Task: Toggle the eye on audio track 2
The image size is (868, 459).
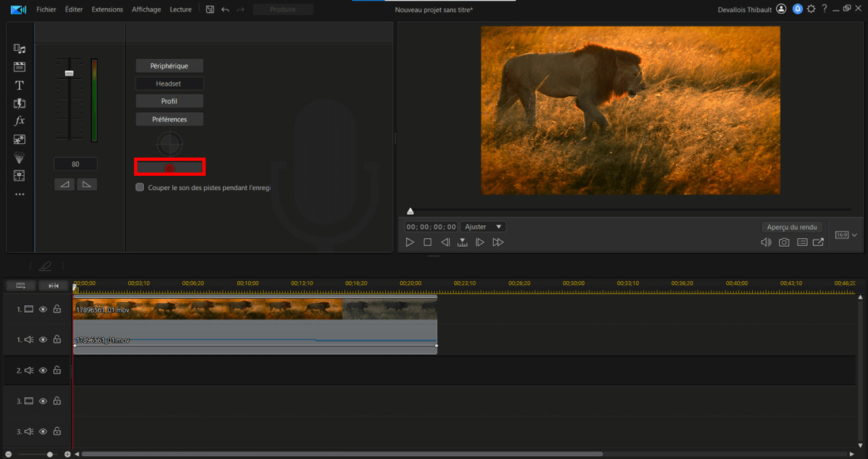Action: 43,370
